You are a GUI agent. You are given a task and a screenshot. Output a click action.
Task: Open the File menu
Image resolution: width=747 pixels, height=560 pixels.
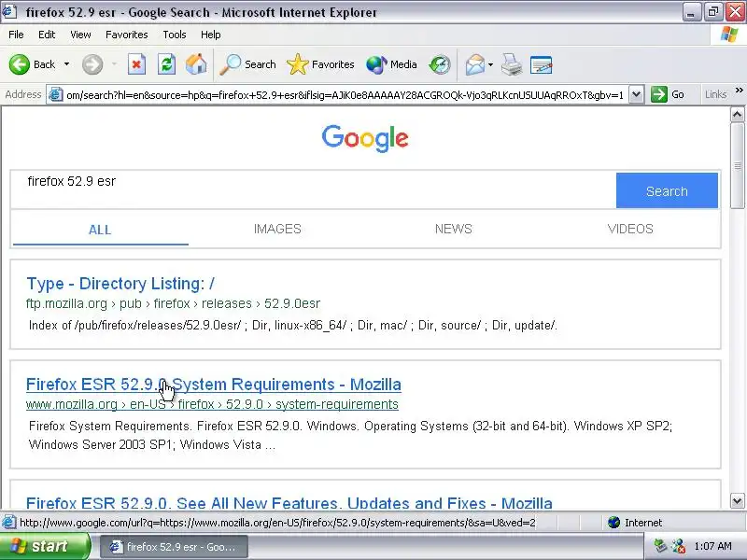[x=16, y=35]
